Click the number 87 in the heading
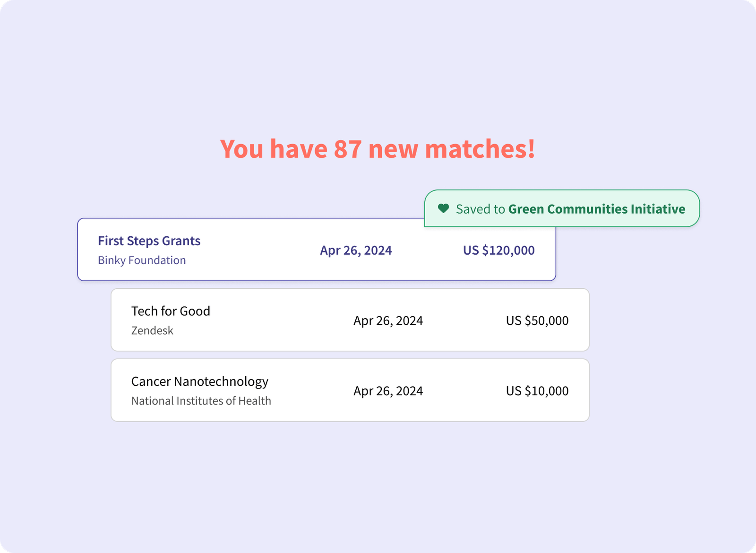Screen dimensions: 756x553 coord(348,149)
